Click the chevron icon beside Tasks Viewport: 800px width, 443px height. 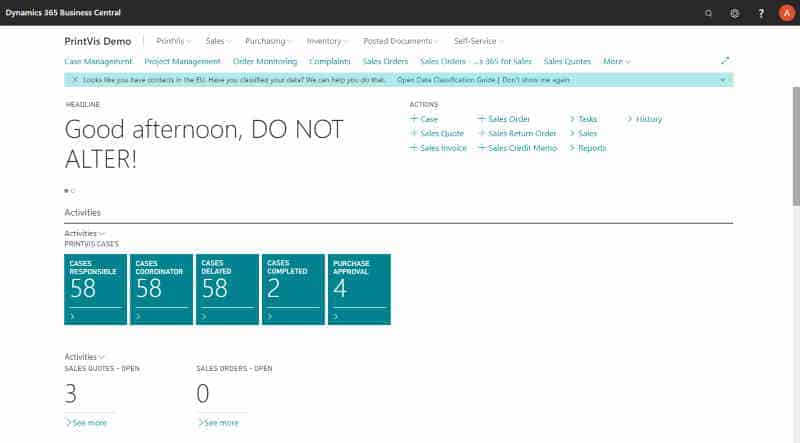click(572, 119)
